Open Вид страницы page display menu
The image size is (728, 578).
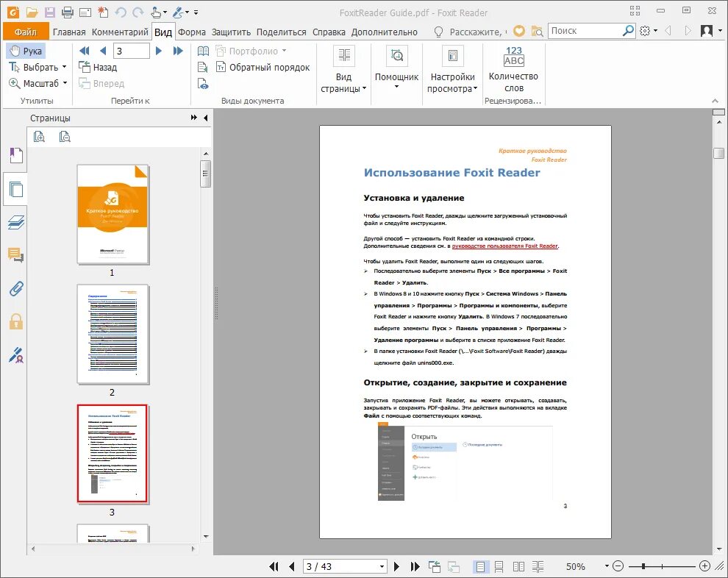pyautogui.click(x=343, y=70)
